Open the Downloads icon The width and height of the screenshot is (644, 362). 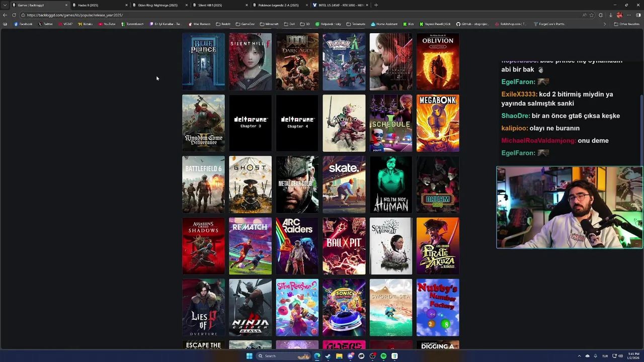610,15
